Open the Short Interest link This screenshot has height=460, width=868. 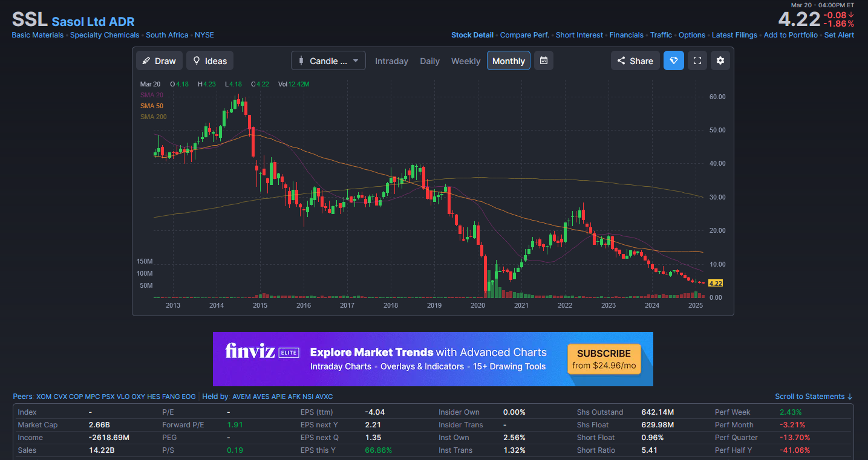pyautogui.click(x=579, y=35)
